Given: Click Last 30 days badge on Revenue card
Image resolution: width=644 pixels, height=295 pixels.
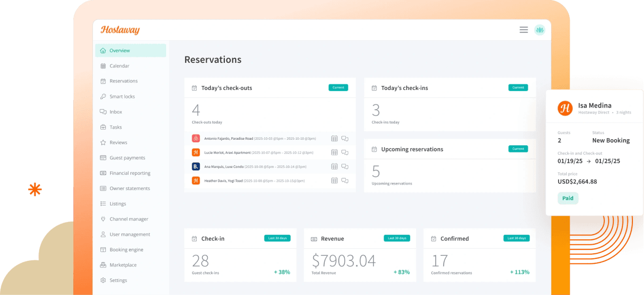Looking at the screenshot, I should pyautogui.click(x=397, y=238).
